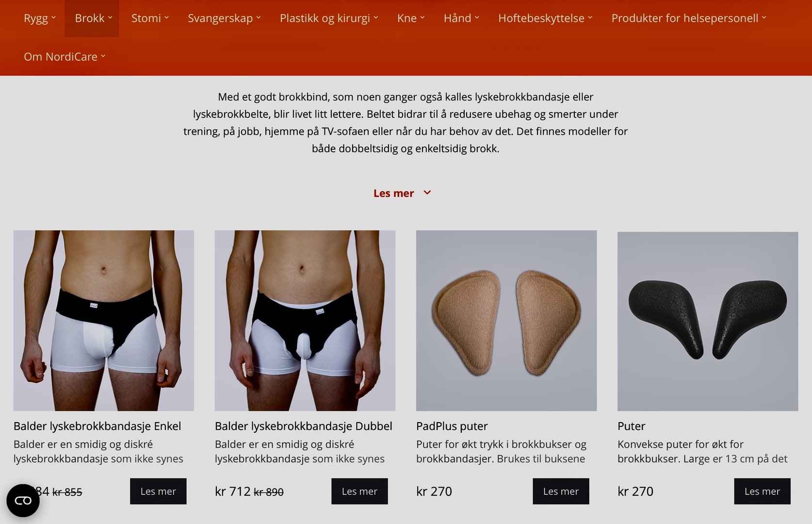This screenshot has width=812, height=524.
Task: Click Les mer for PadPlus puter
Action: 561,491
